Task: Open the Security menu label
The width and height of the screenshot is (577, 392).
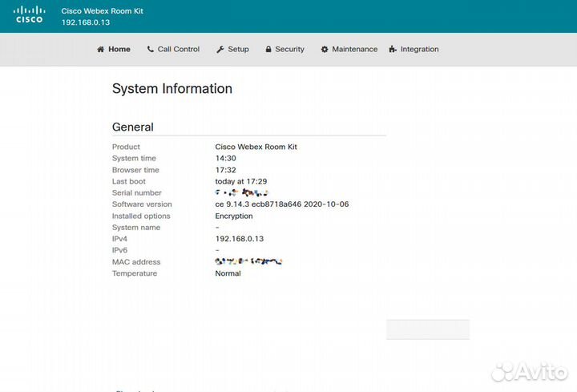Action: (x=289, y=49)
